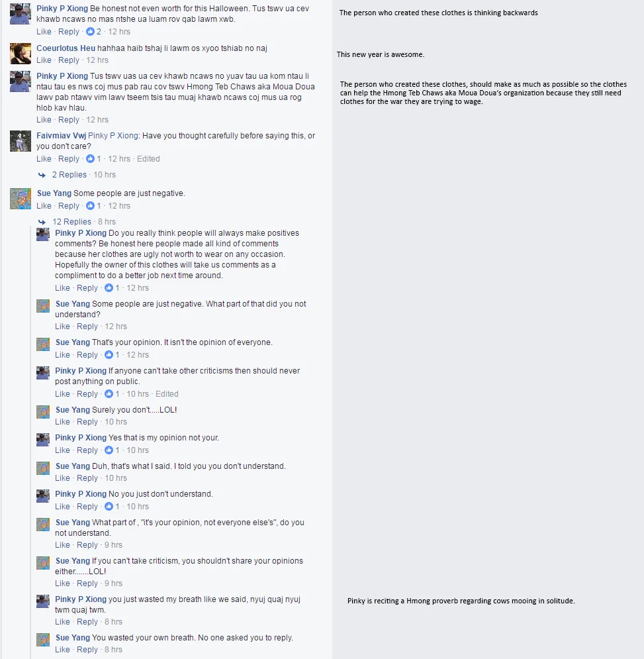Click the reply arrow icon beside "12 Replies"

tap(42, 222)
